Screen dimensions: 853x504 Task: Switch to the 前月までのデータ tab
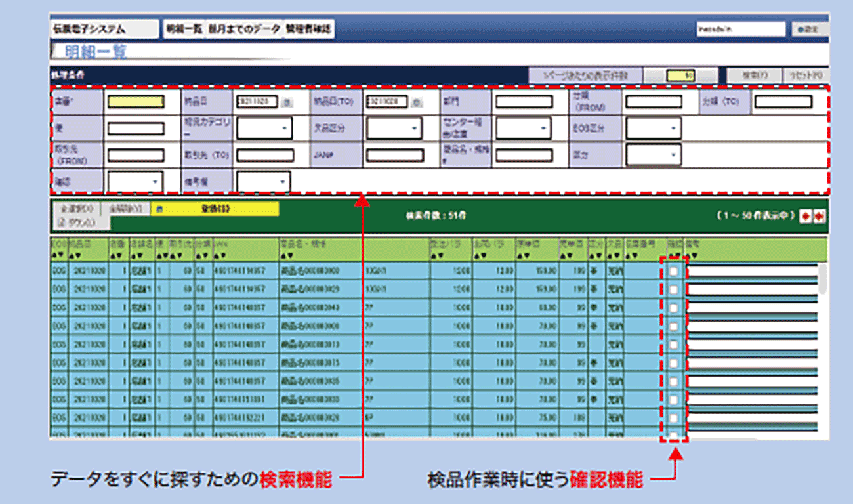[x=244, y=30]
